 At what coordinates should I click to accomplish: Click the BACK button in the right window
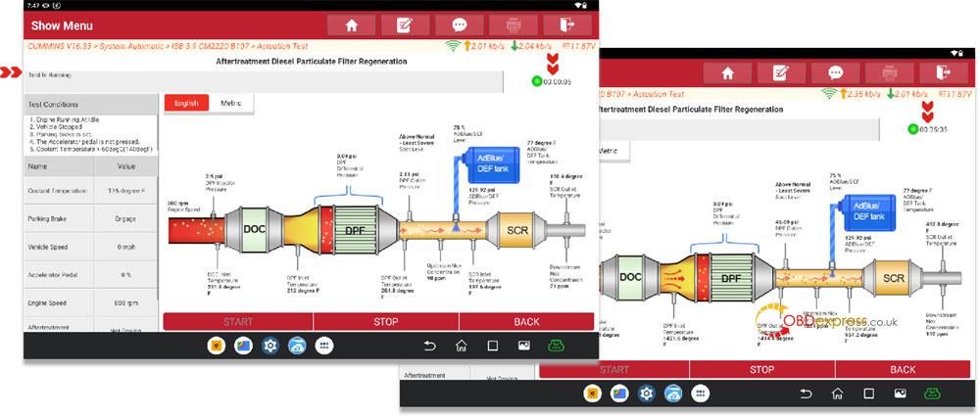coord(903,369)
